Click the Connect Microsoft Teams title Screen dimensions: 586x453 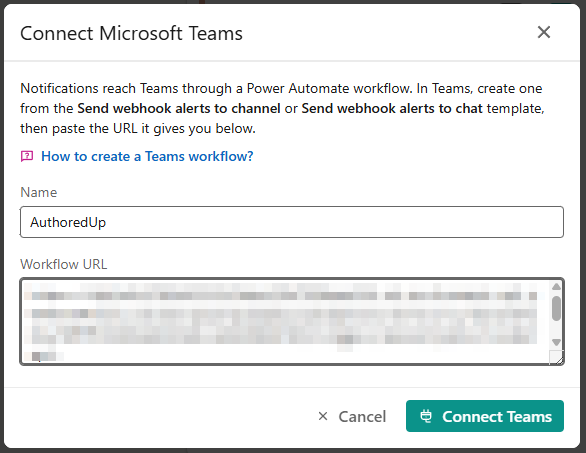tap(132, 33)
